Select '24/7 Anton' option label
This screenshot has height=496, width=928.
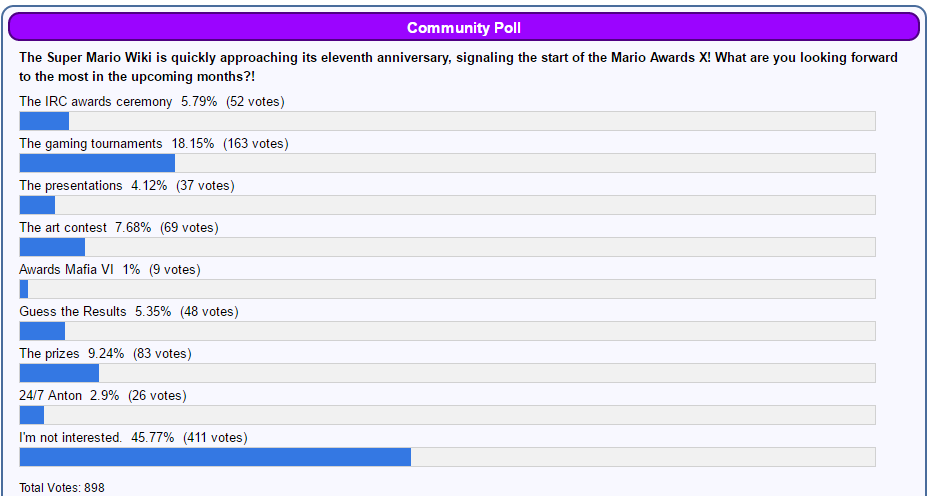coord(51,396)
